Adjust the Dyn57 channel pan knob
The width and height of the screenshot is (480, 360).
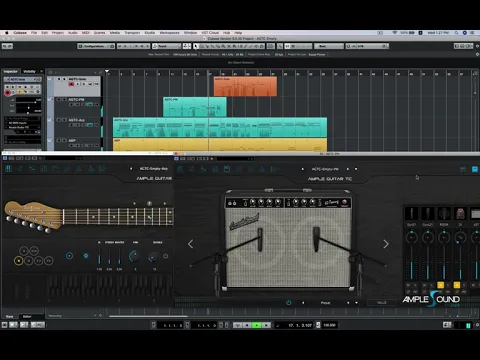click(412, 237)
